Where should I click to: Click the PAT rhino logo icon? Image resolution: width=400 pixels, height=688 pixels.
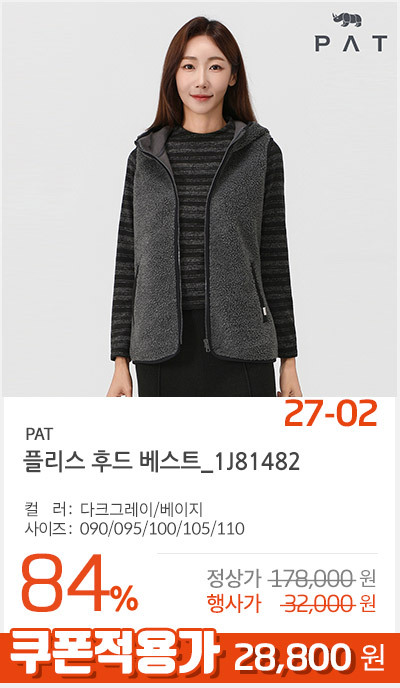pyautogui.click(x=347, y=20)
